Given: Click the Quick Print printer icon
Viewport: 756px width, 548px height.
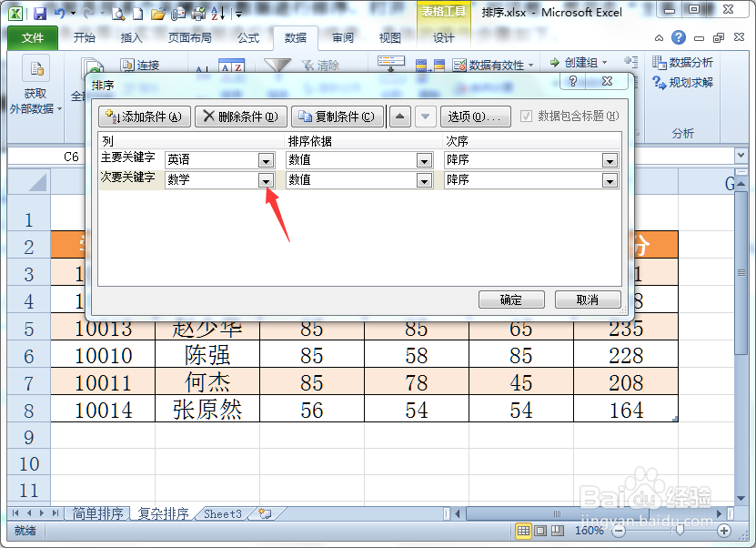Looking at the screenshot, I should coord(198,14).
